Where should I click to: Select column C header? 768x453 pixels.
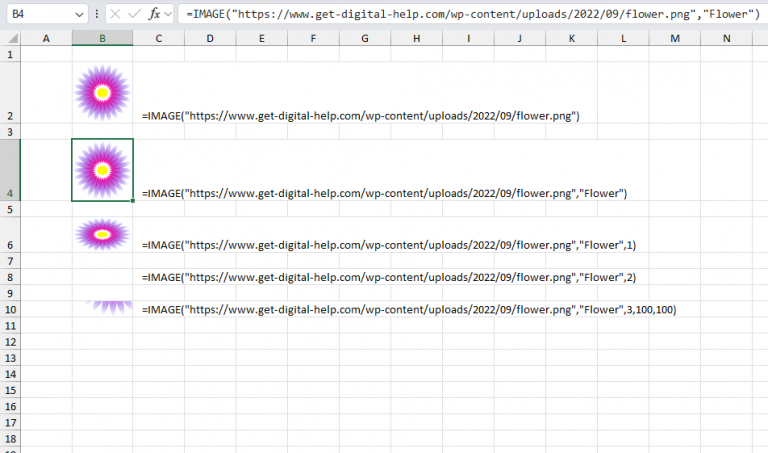click(x=159, y=38)
